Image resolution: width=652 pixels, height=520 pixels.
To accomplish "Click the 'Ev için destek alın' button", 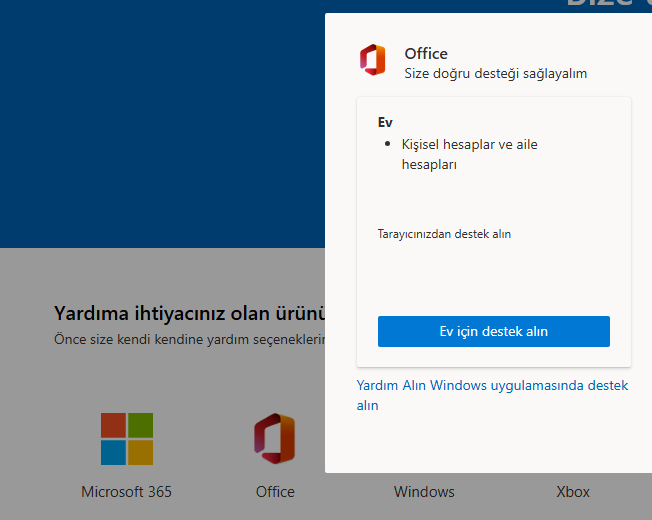I will (x=494, y=331).
